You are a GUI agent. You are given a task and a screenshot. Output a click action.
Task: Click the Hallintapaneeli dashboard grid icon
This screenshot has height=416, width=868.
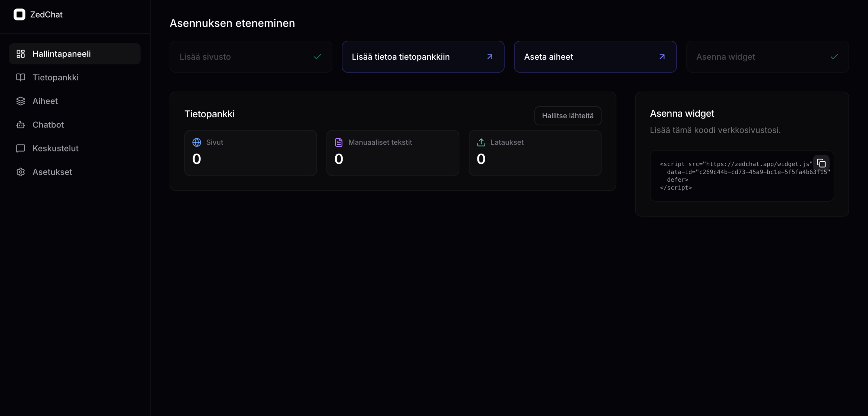tap(21, 54)
